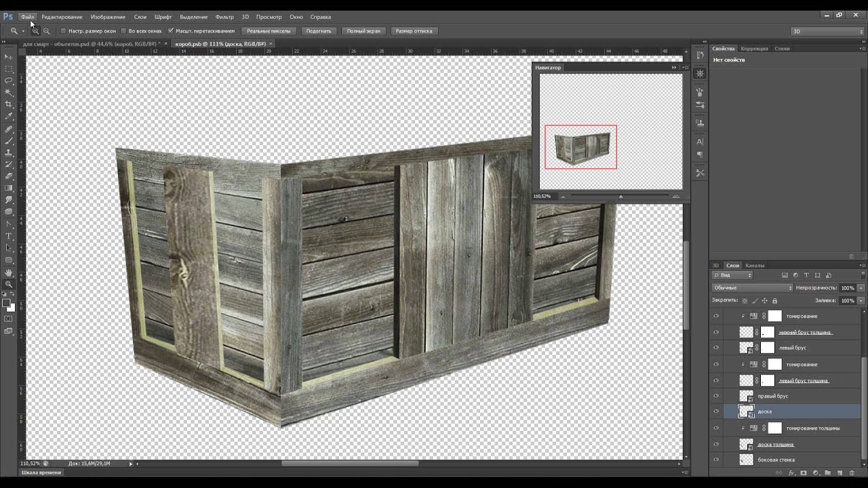
Task: Click the 'Размер оттиска' button
Action: pyautogui.click(x=414, y=30)
